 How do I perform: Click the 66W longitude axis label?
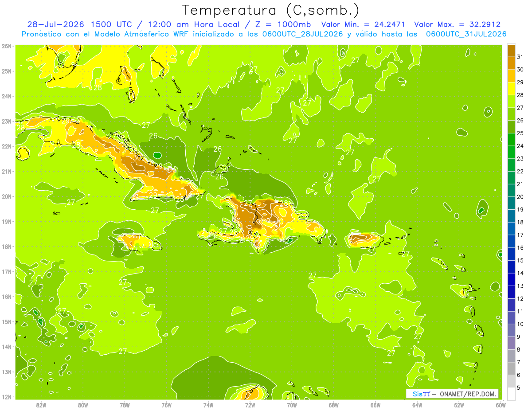[375, 405]
